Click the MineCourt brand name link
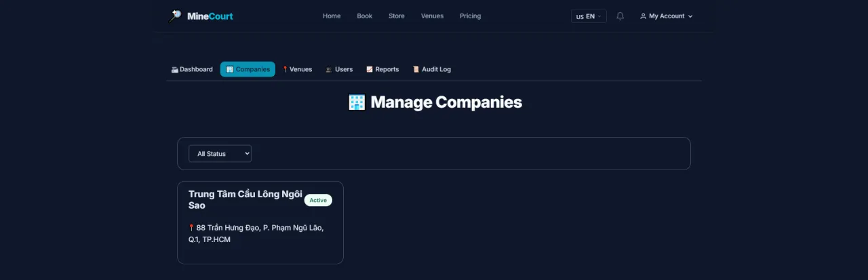The width and height of the screenshot is (868, 280). point(210,16)
